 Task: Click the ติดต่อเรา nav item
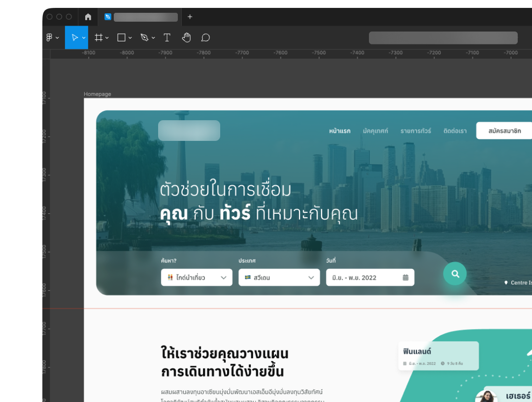click(x=455, y=131)
